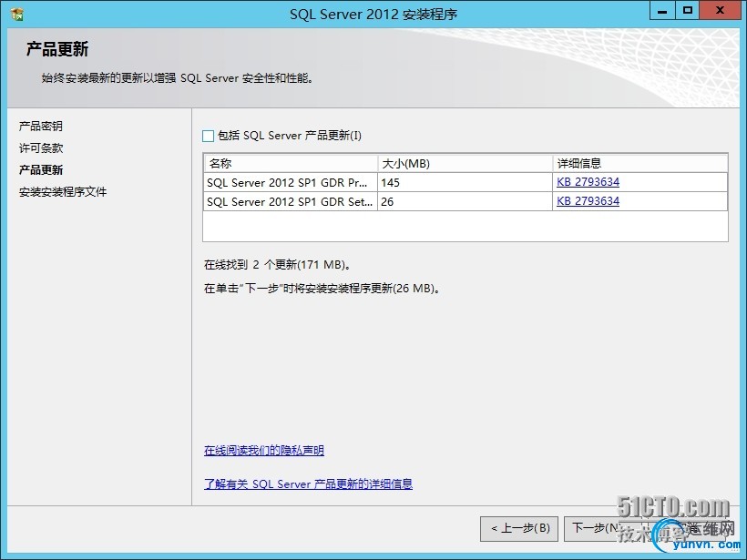The height and width of the screenshot is (560, 747).
Task: Click the 大小(MB) column header
Action: (x=465, y=163)
